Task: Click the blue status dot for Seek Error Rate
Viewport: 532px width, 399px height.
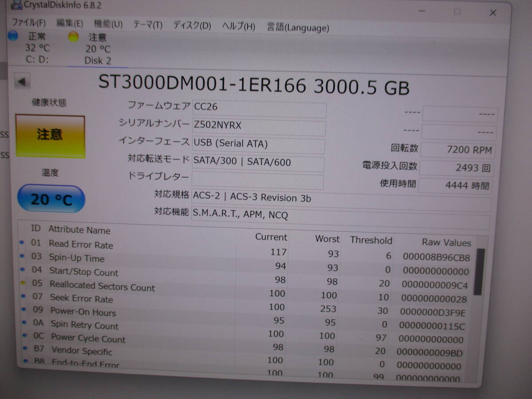Action: pos(23,296)
